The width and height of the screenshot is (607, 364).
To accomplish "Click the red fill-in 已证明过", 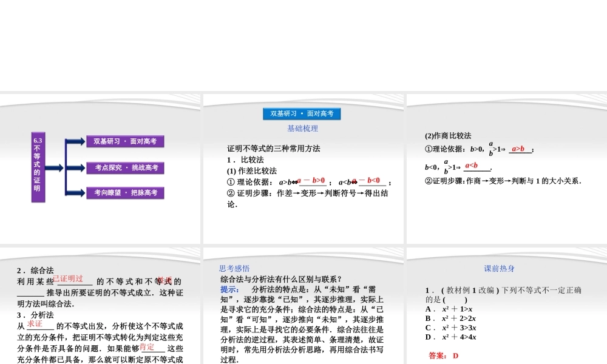I will (68, 279).
